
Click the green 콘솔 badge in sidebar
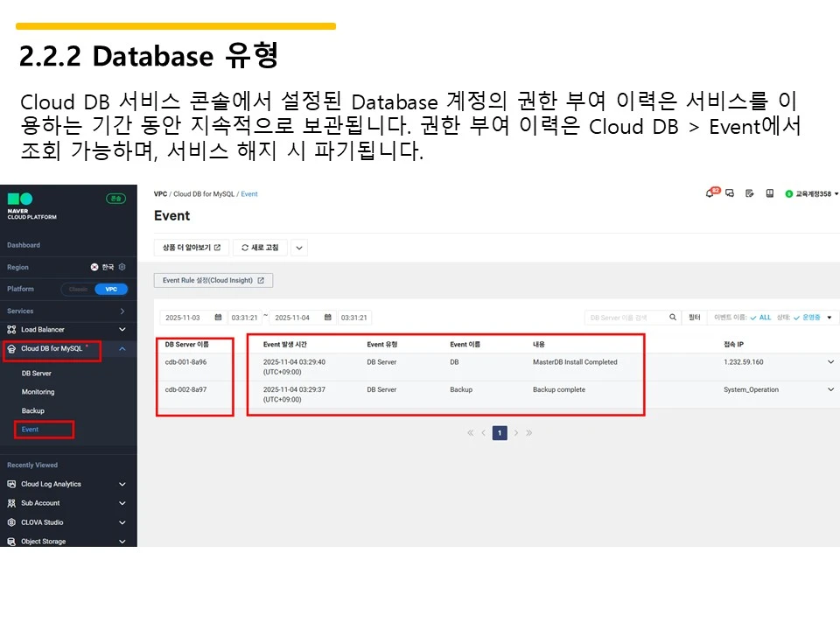click(x=115, y=199)
